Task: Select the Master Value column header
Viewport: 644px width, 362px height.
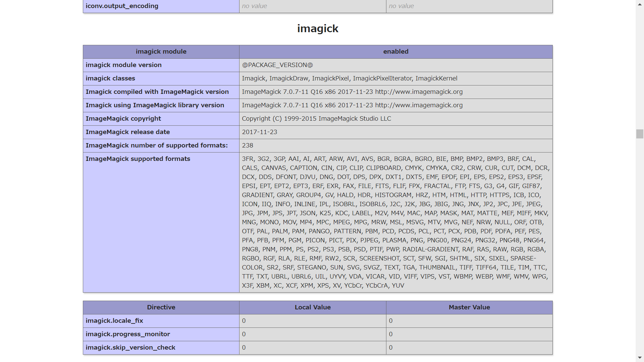Action: pyautogui.click(x=469, y=307)
